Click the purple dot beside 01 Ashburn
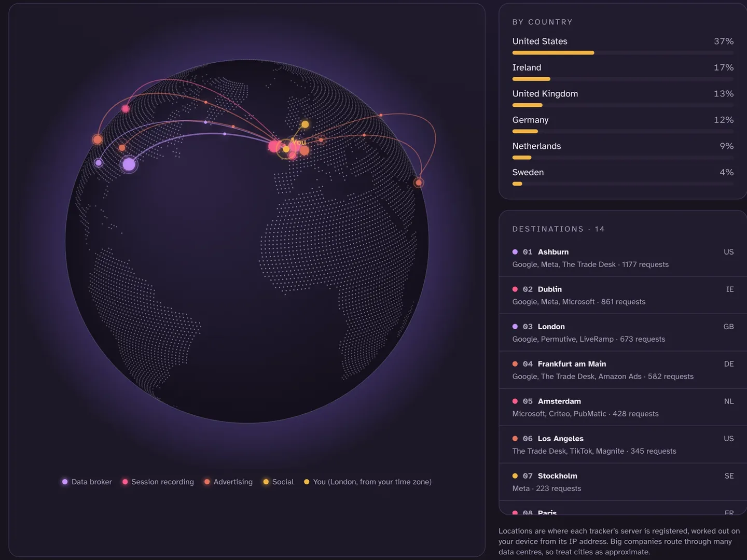747x560 pixels. pyautogui.click(x=515, y=252)
